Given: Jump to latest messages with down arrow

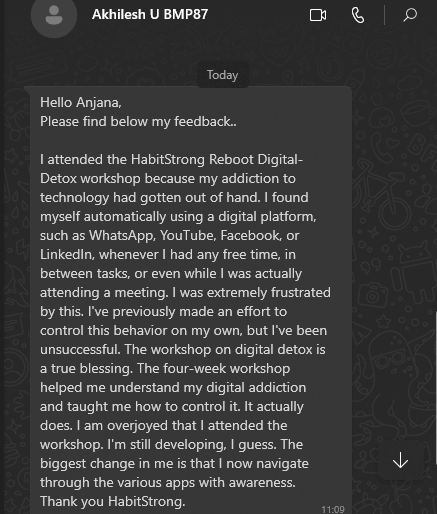Looking at the screenshot, I should (400, 461).
